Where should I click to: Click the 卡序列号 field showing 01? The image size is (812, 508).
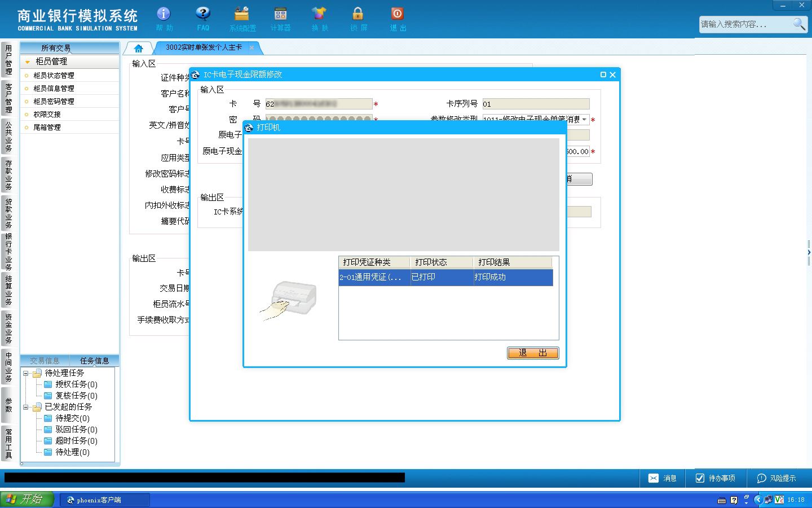pos(536,104)
